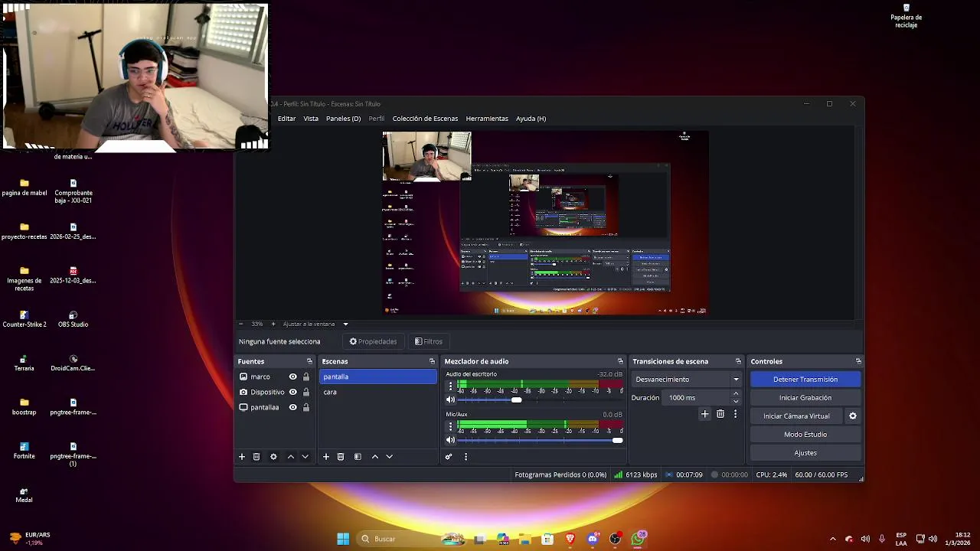Increase transition duration with up arrow
The width and height of the screenshot is (980, 551).
736,393
